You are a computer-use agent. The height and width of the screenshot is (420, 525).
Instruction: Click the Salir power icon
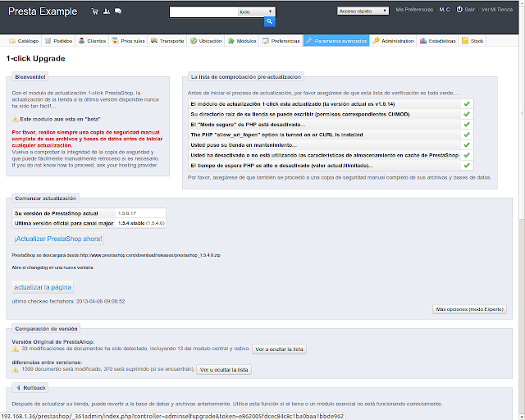click(x=459, y=9)
